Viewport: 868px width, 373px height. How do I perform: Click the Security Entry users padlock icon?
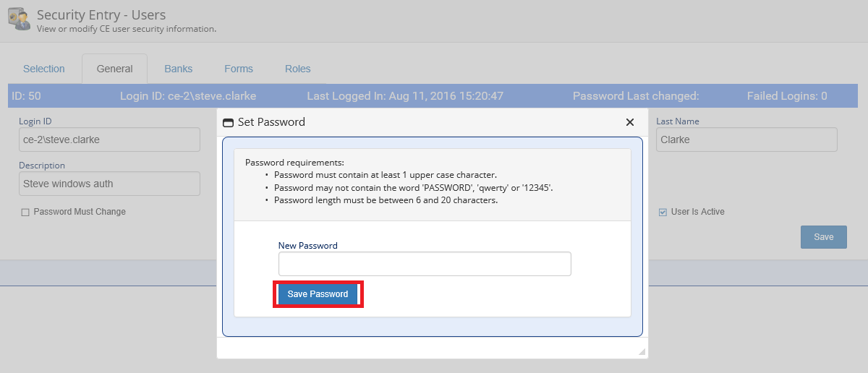(x=19, y=19)
